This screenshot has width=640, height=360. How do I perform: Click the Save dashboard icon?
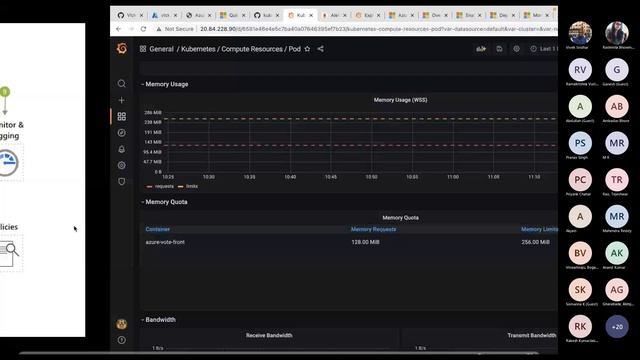[499, 49]
